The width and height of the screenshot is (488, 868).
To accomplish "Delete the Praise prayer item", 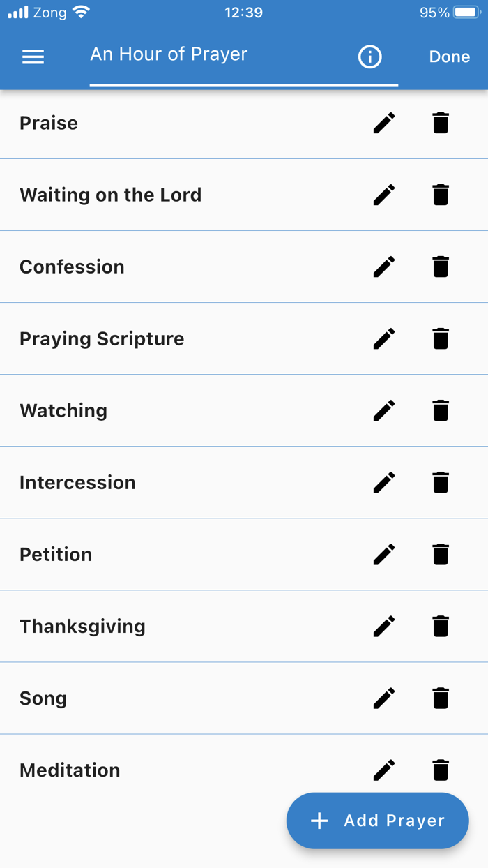I will (x=441, y=123).
